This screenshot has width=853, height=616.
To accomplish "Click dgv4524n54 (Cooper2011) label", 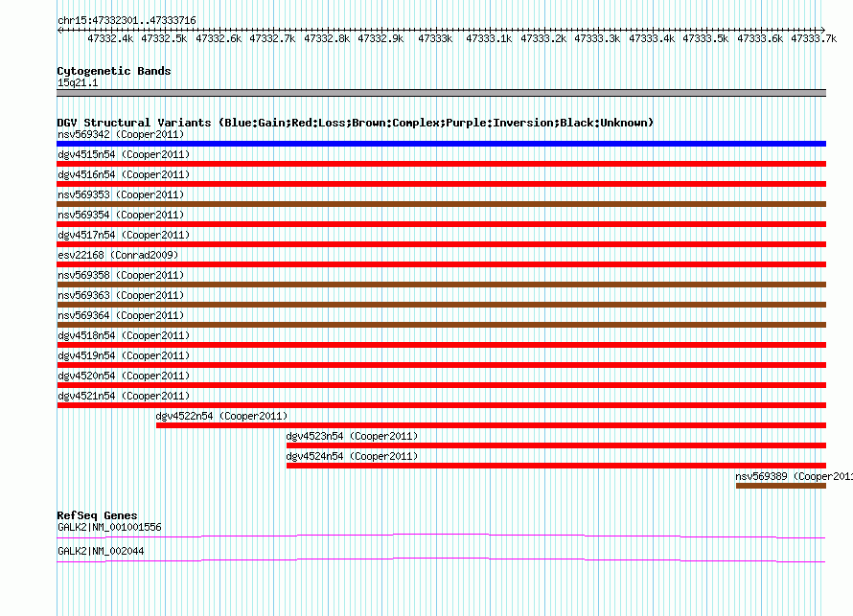I will pyautogui.click(x=352, y=456).
